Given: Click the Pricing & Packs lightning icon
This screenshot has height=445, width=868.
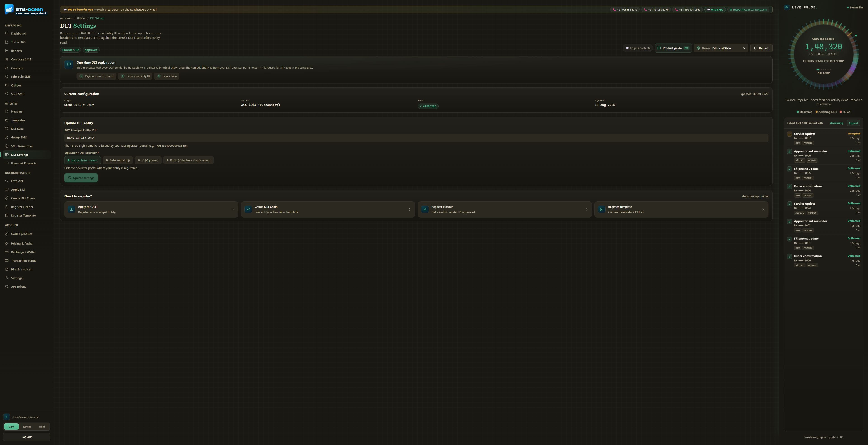Looking at the screenshot, I should click(7, 243).
